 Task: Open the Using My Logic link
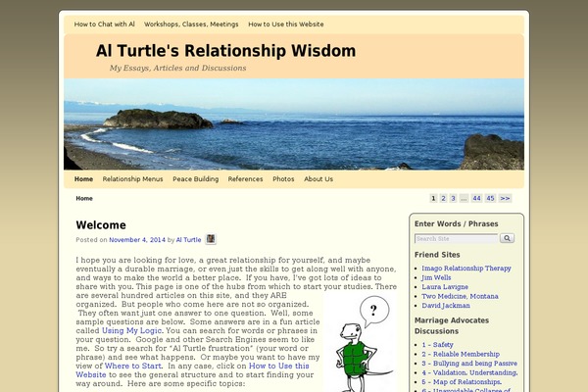pos(132,331)
